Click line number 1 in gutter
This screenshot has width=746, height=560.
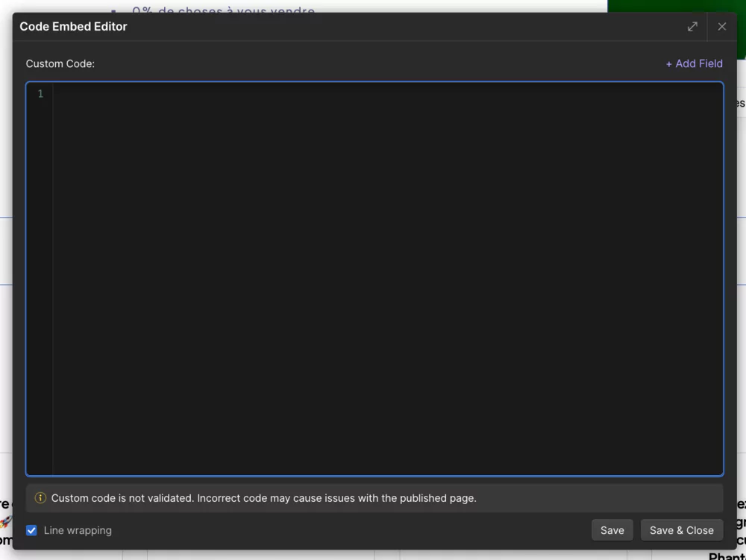(40, 94)
